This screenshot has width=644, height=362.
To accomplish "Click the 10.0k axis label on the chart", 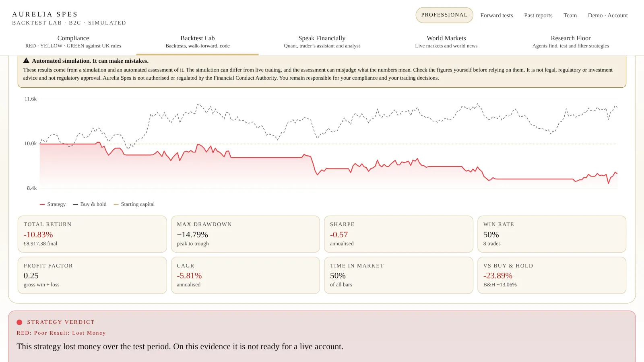I will pos(31,144).
